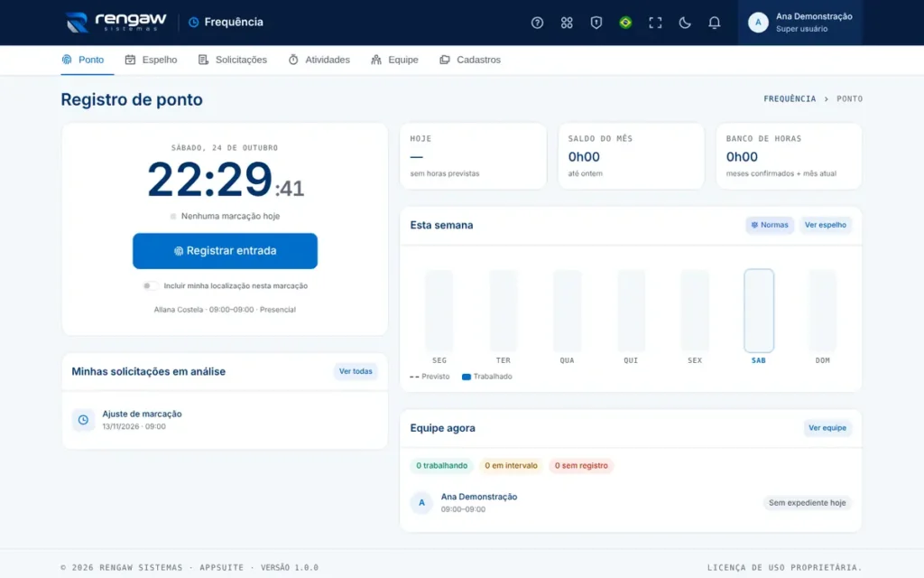The width and height of the screenshot is (924, 578).
Task: Open the help question mark icon
Action: coord(537,23)
